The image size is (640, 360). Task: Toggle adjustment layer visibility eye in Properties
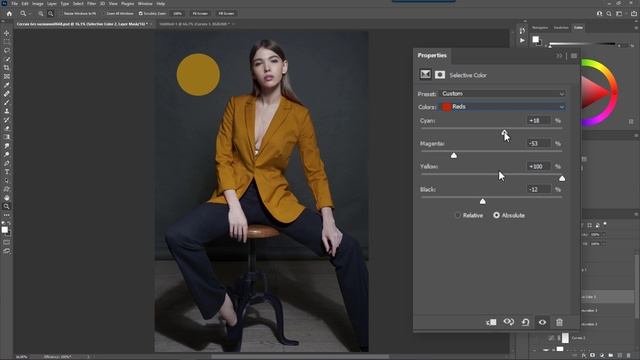pos(542,322)
